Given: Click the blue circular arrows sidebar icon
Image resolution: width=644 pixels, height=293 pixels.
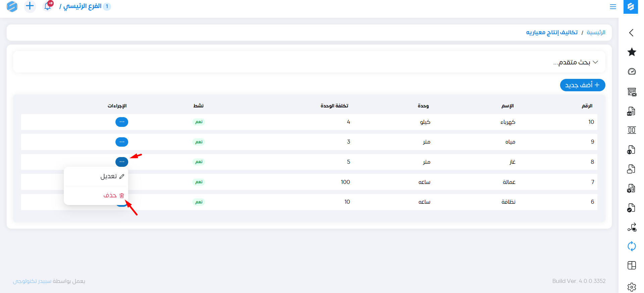Looking at the screenshot, I should point(632,246).
